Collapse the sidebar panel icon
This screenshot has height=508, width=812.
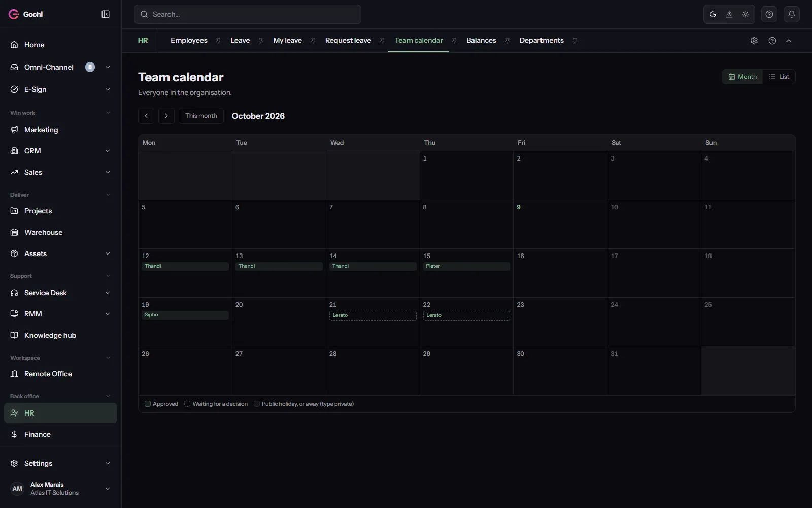[x=106, y=14]
